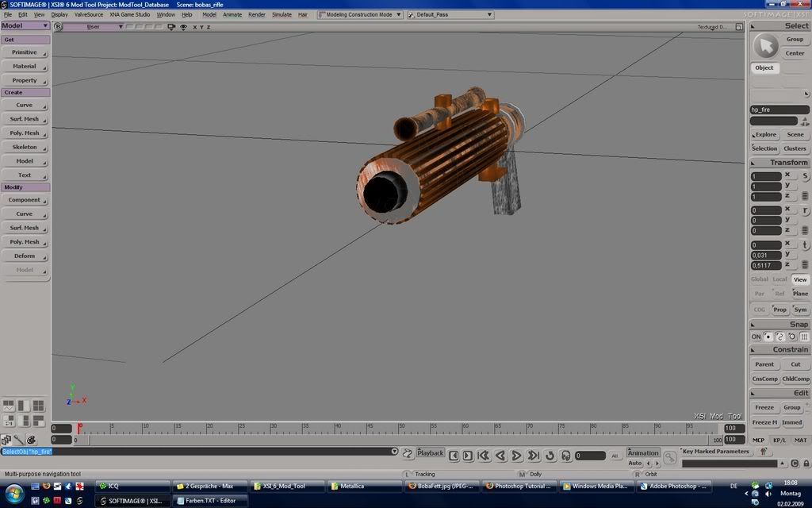This screenshot has width=812, height=508.
Task: Toggle the Plane transform mode
Action: [800, 294]
